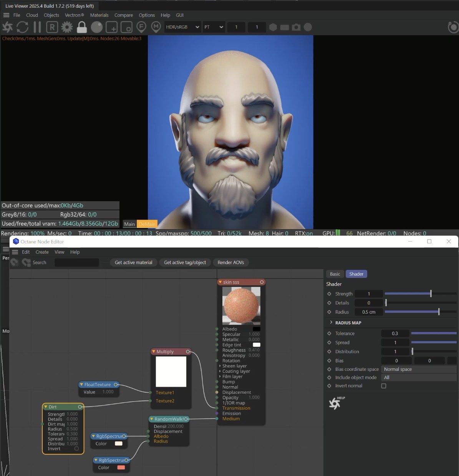Click the first numeric field after PT

tap(236, 27)
